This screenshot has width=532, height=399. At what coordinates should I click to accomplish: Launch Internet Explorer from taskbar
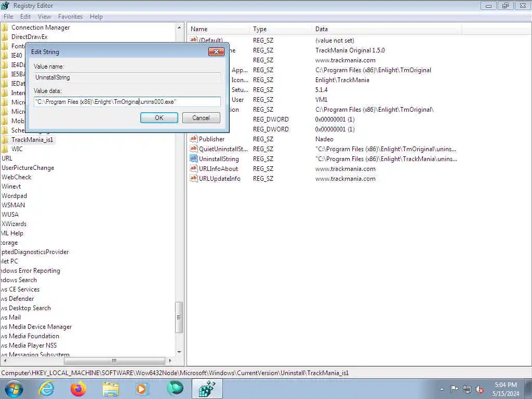point(46,389)
